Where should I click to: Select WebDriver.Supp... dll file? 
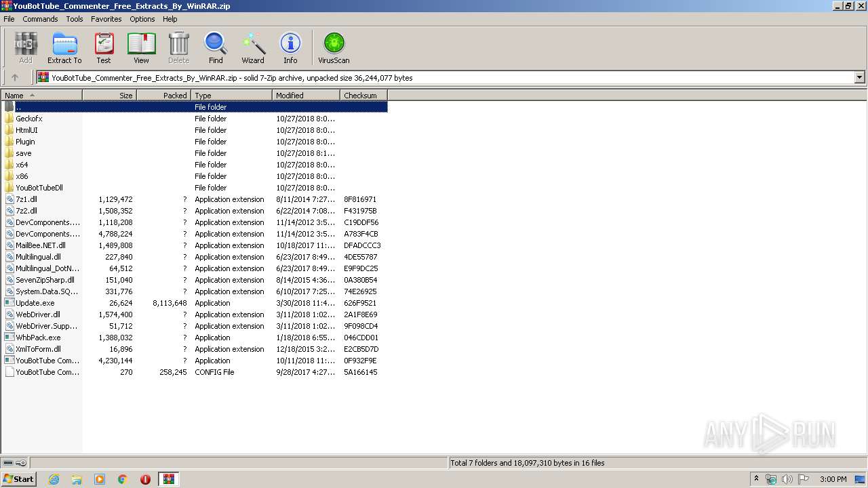coord(195,326)
